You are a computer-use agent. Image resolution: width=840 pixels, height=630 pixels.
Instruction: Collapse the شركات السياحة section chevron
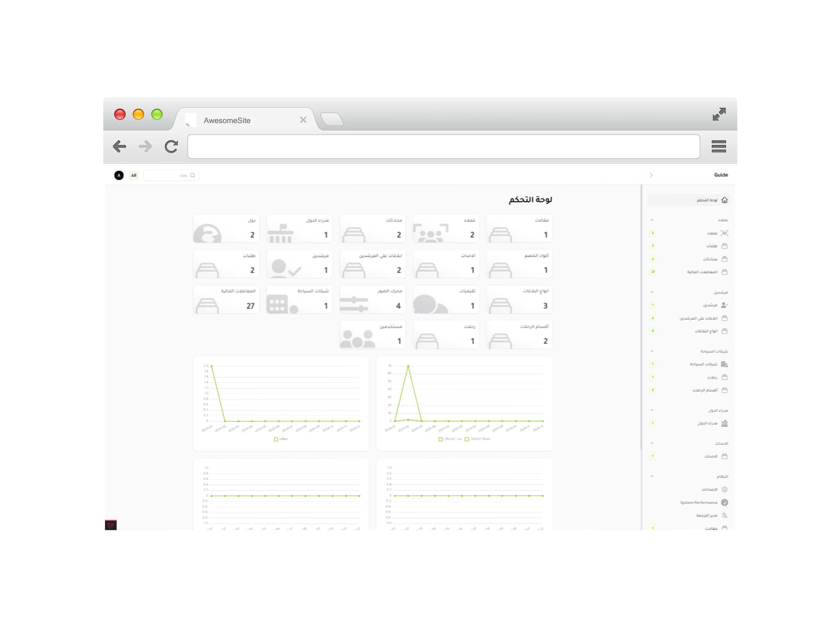pyautogui.click(x=652, y=351)
